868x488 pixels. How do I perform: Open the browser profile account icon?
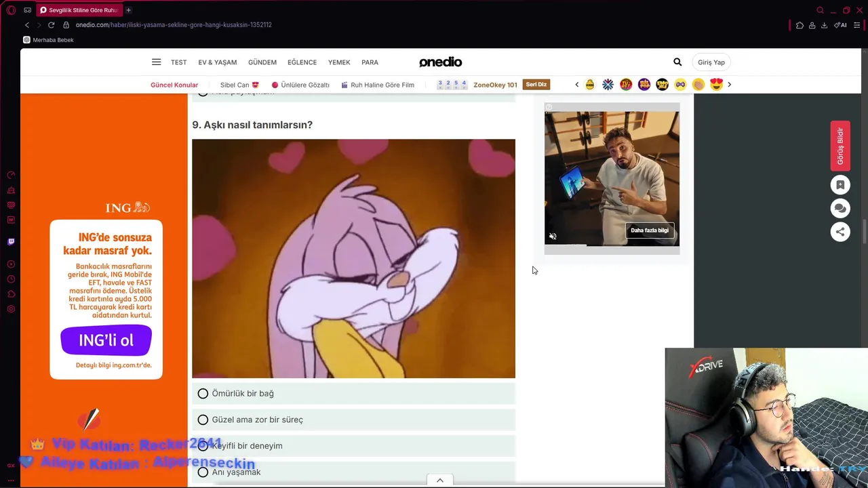pyautogui.click(x=812, y=25)
